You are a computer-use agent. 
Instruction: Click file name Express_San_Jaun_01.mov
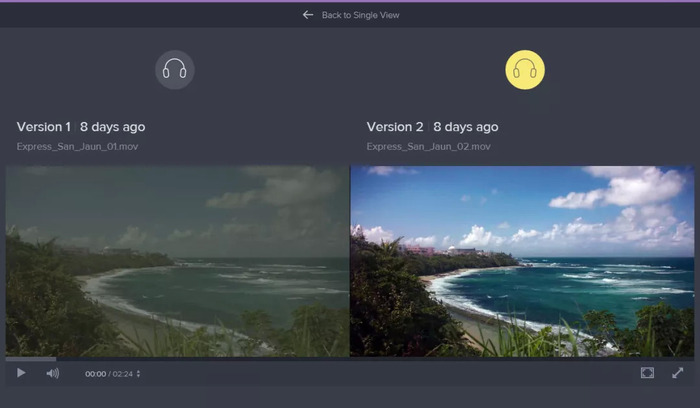tap(77, 146)
